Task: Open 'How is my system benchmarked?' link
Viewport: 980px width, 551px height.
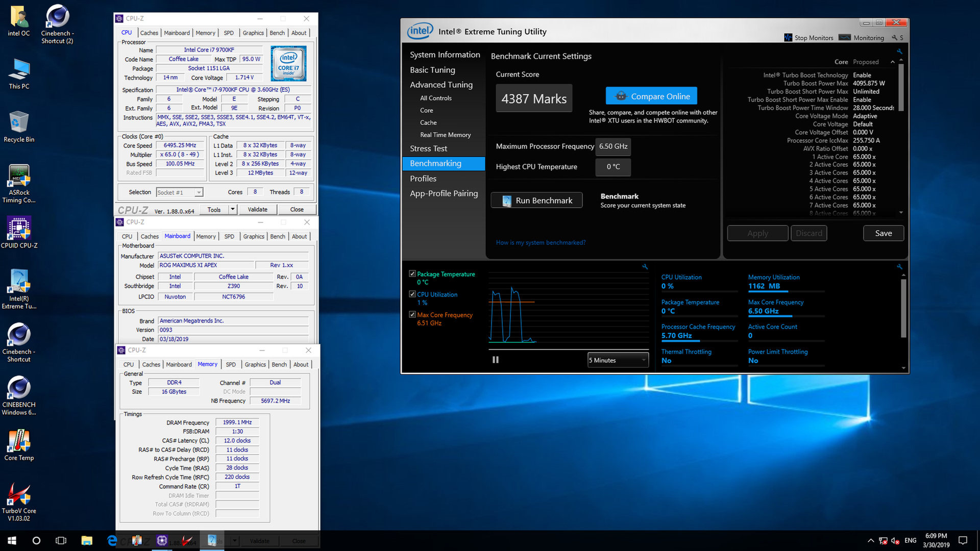Action: pyautogui.click(x=541, y=242)
